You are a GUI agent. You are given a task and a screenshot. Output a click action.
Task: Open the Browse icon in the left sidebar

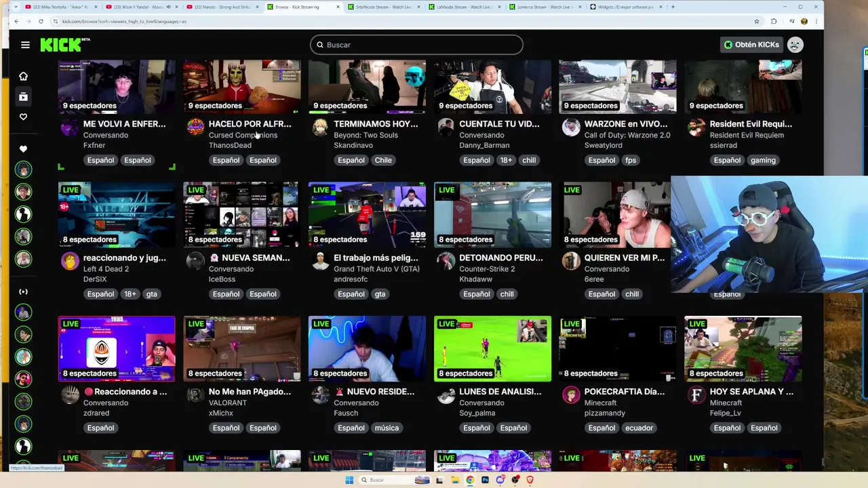[23, 97]
